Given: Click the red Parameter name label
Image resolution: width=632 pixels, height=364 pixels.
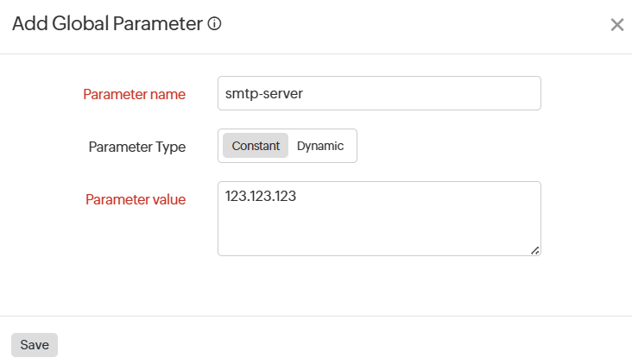Looking at the screenshot, I should pos(134,94).
